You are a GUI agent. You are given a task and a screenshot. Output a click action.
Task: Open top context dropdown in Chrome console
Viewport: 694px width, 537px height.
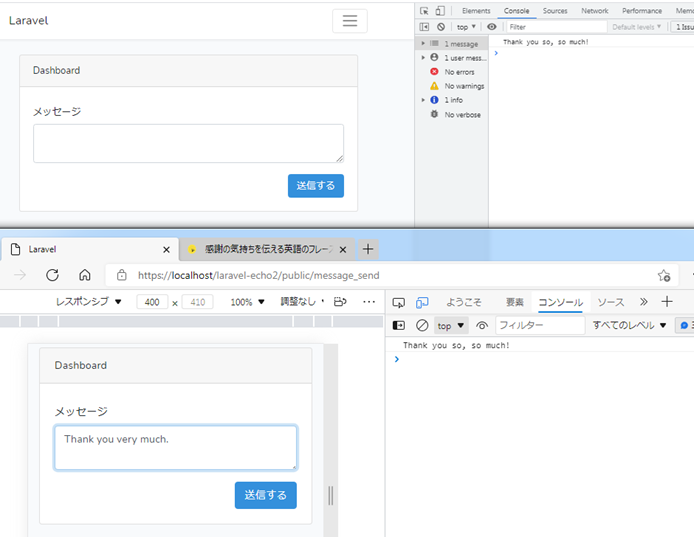(466, 27)
